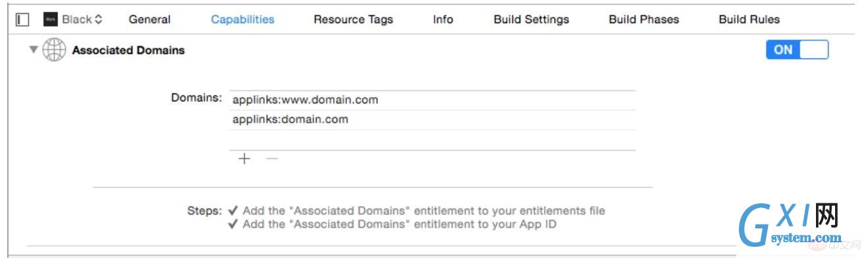Select the Resource Tags tab
Screen dimensions: 868x258
(353, 20)
